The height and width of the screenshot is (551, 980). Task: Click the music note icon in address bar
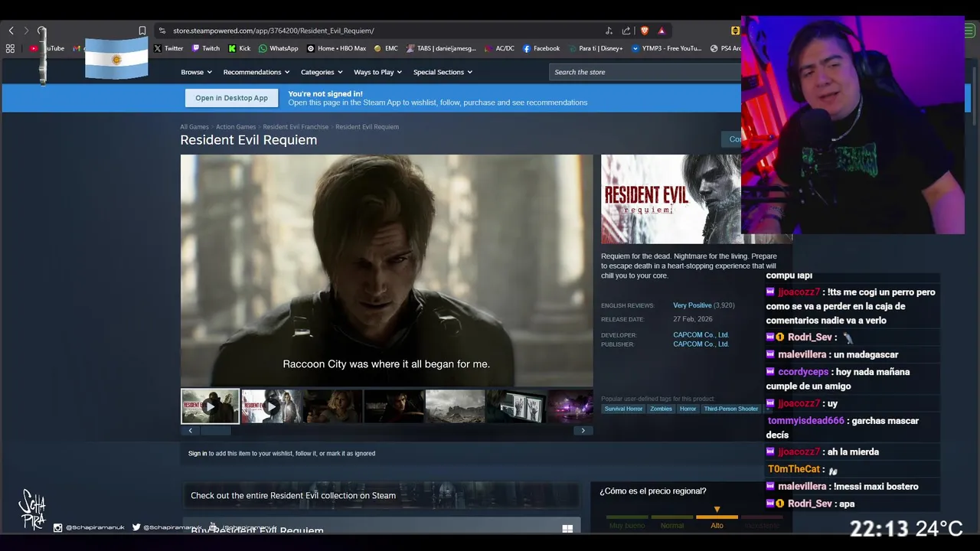click(x=609, y=31)
